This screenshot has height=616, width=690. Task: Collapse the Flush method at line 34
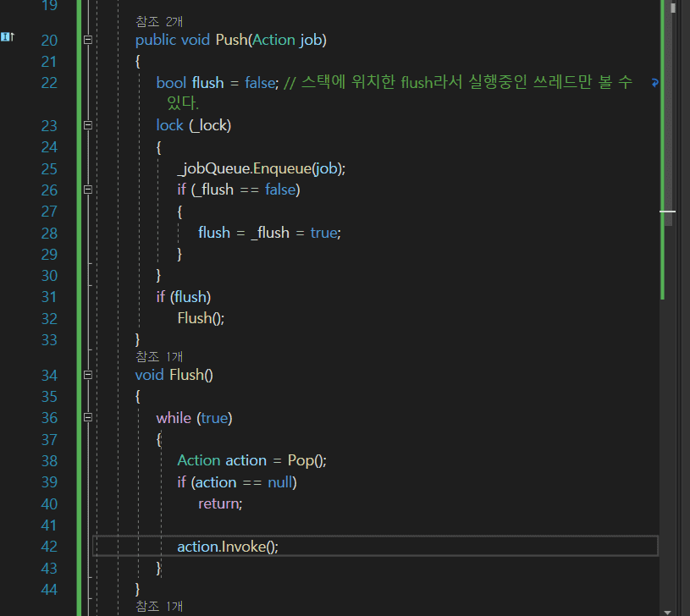click(88, 375)
